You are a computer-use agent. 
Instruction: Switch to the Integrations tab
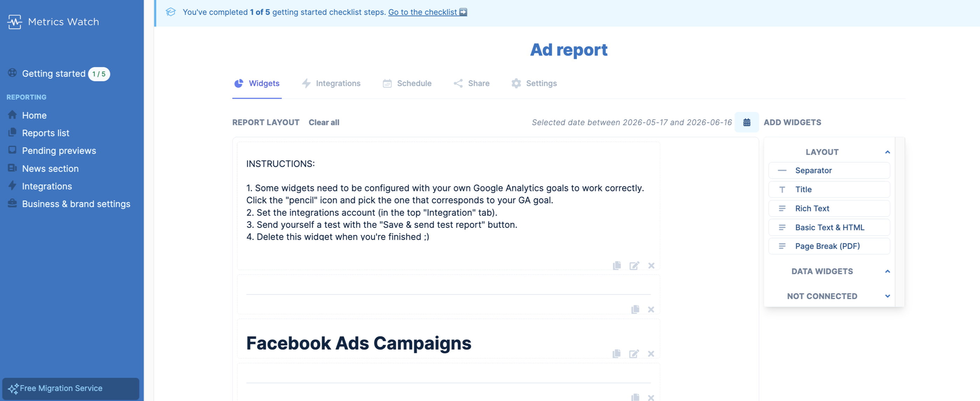331,83
